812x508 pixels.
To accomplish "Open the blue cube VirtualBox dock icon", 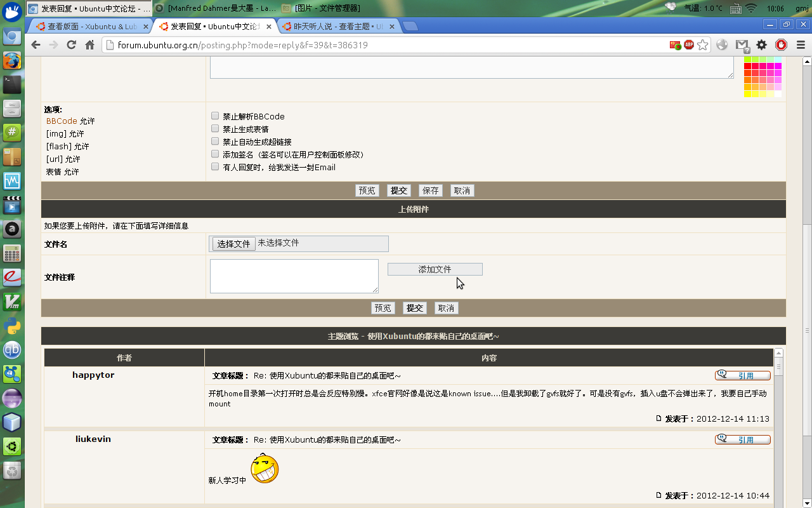I will [12, 422].
